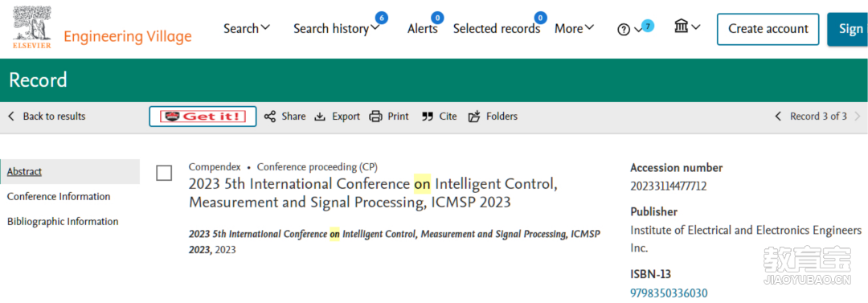The image size is (868, 303).
Task: Click the Print printer icon
Action: pyautogui.click(x=376, y=117)
